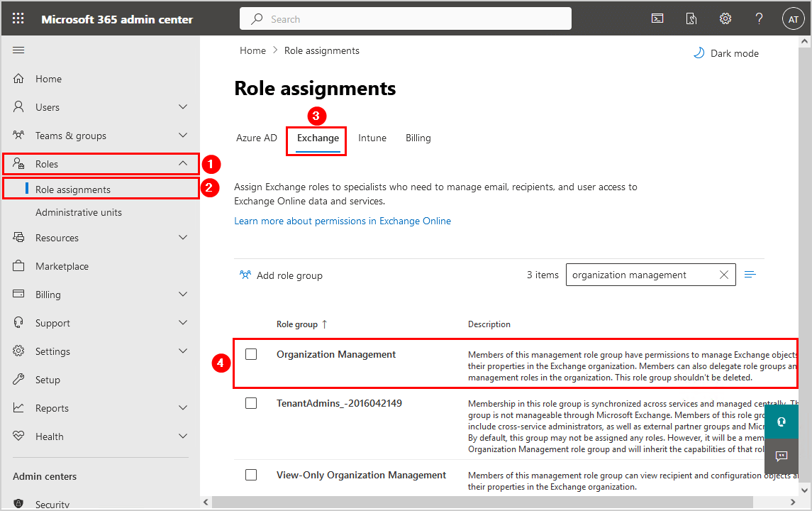This screenshot has width=812, height=511.
Task: Open the settings gear in the header
Action: pos(725,18)
